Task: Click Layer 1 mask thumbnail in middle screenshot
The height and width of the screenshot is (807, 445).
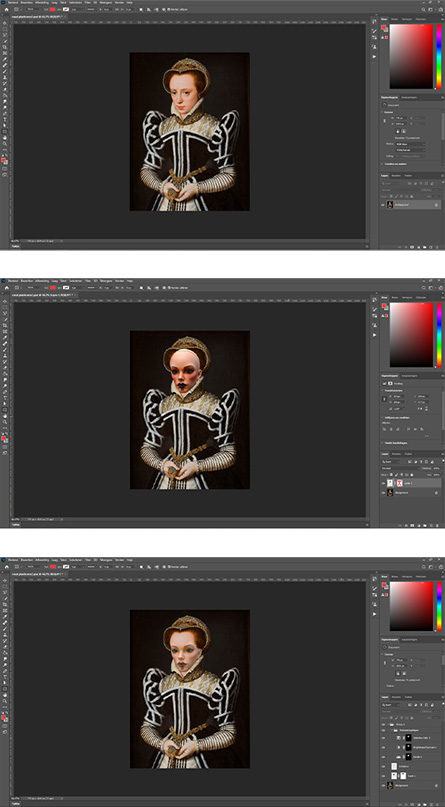Action: tap(400, 484)
